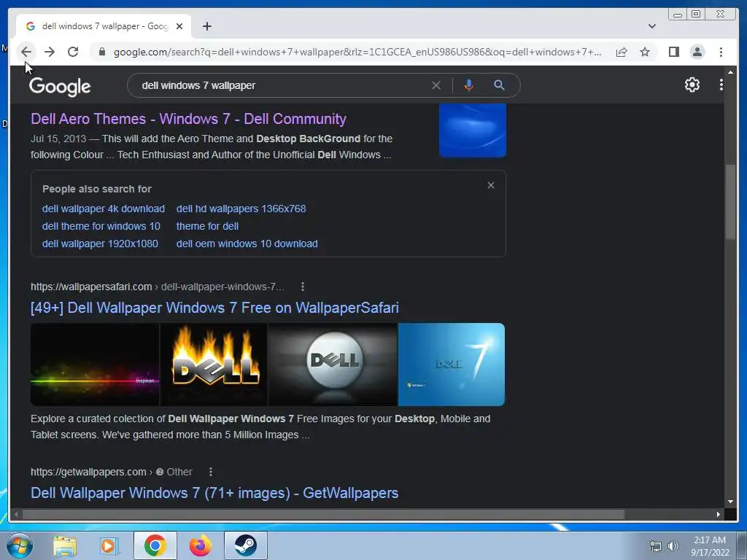The image size is (747, 560).
Task: Dismiss the 'People also search for' box
Action: [491, 185]
